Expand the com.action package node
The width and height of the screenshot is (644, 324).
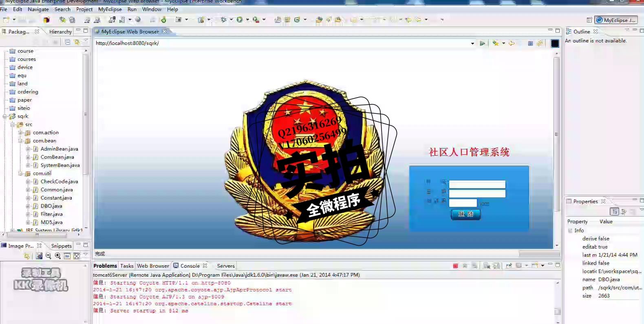point(20,133)
